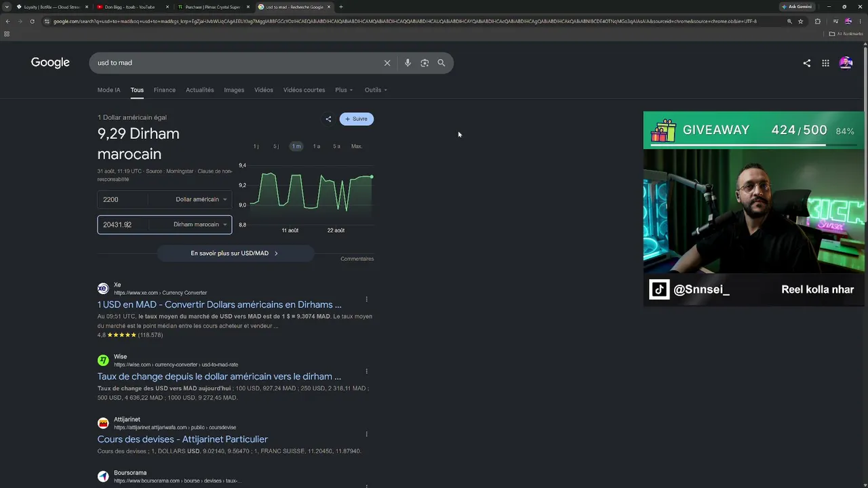
Task: Go back in browser history
Action: (7, 21)
